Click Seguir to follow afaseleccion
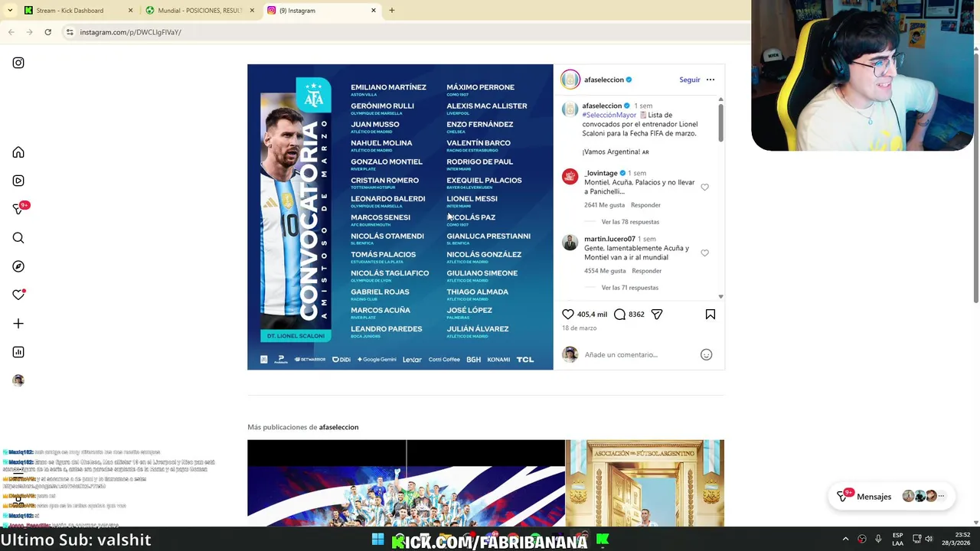Image resolution: width=980 pixels, height=551 pixels. [x=689, y=80]
